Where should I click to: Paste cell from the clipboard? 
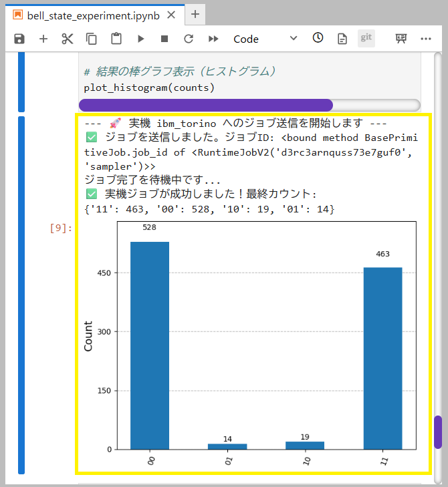116,39
